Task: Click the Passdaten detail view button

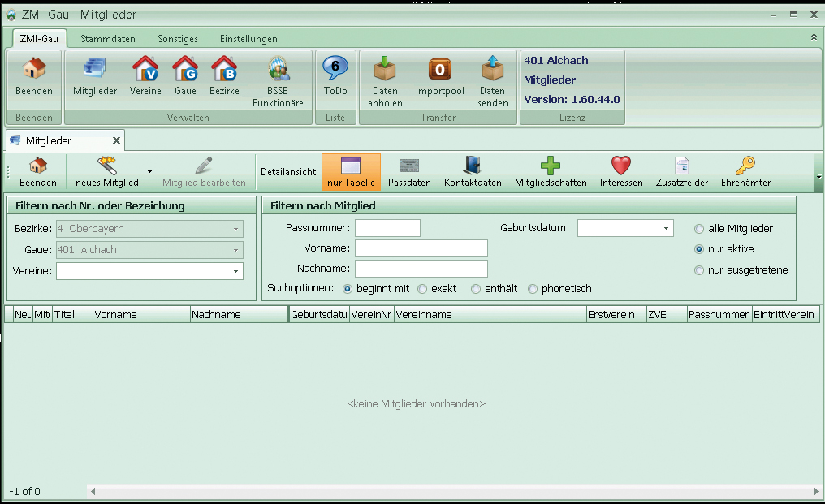Action: coord(409,172)
